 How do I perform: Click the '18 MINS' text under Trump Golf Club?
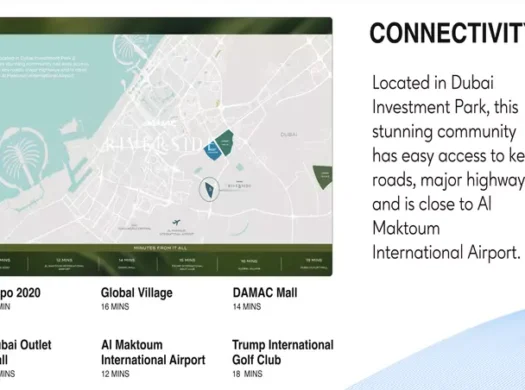247,374
